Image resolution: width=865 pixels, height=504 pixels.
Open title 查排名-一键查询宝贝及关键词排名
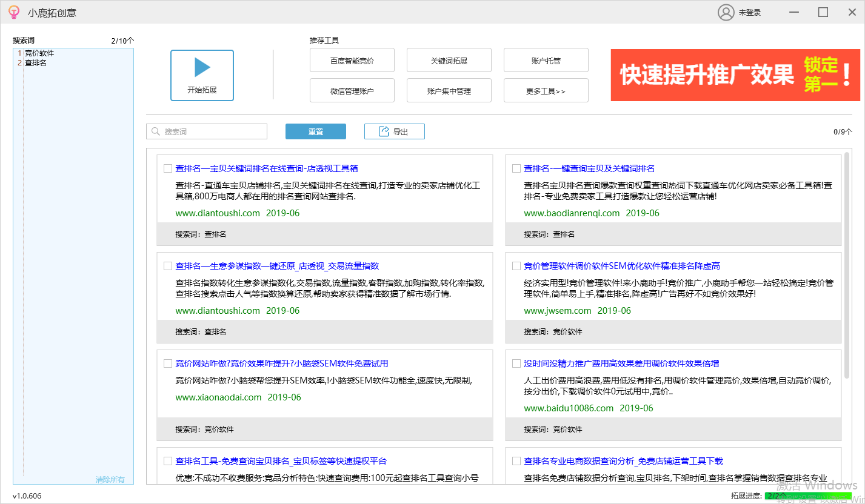pos(589,168)
